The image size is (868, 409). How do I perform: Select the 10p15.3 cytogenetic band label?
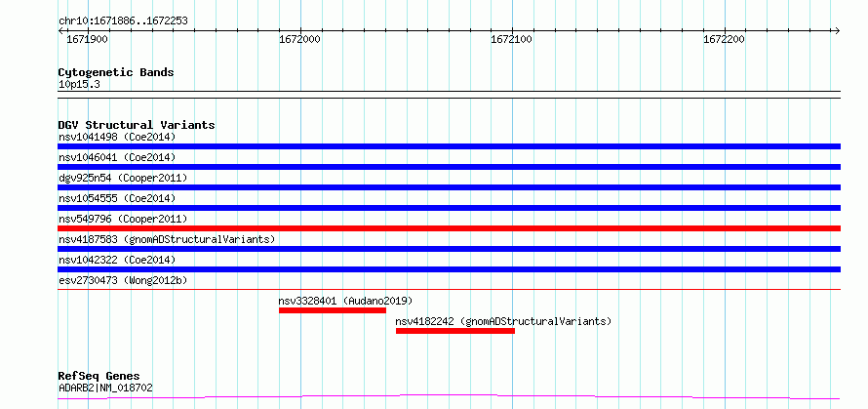(79, 85)
